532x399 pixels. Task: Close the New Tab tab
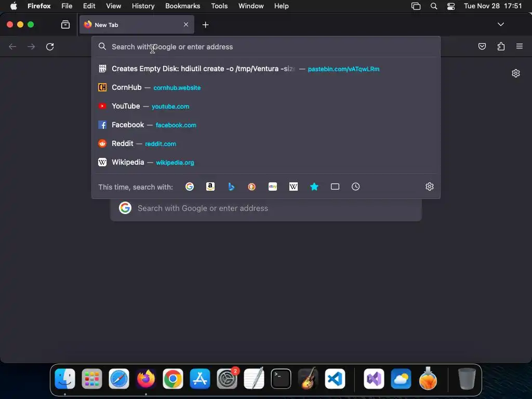point(186,24)
